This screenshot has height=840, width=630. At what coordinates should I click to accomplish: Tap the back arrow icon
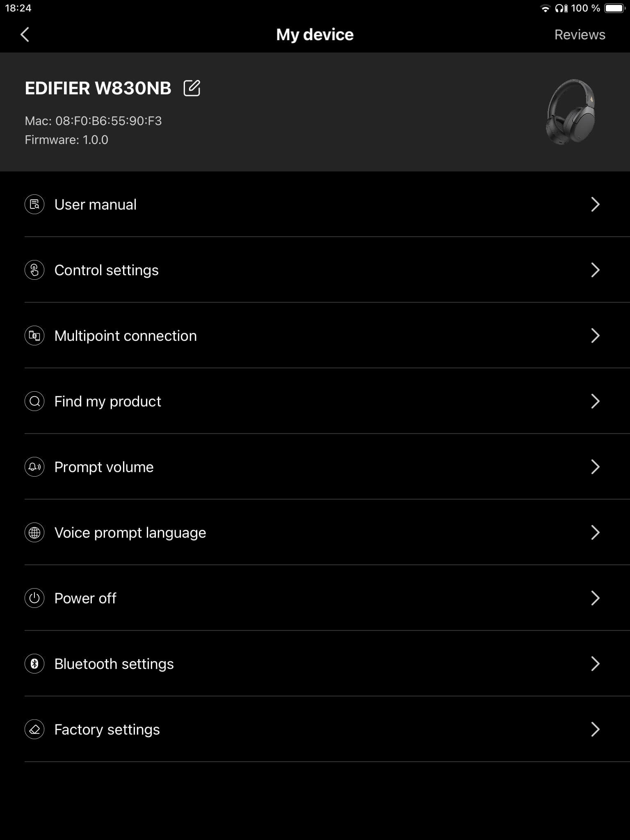[x=25, y=34]
